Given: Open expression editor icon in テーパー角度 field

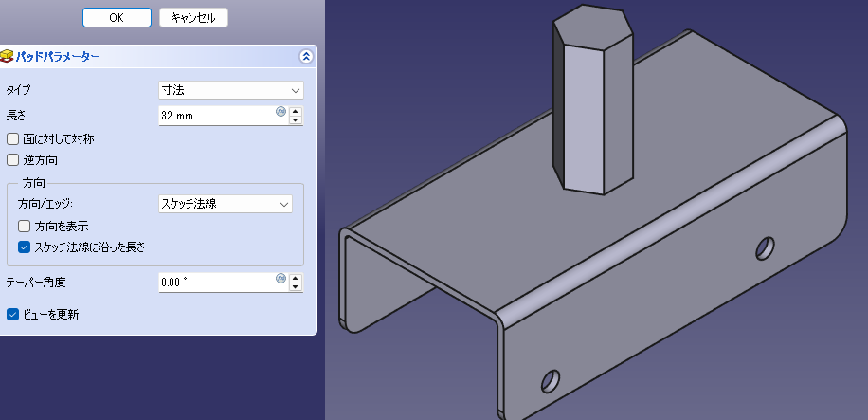Looking at the screenshot, I should 280,279.
